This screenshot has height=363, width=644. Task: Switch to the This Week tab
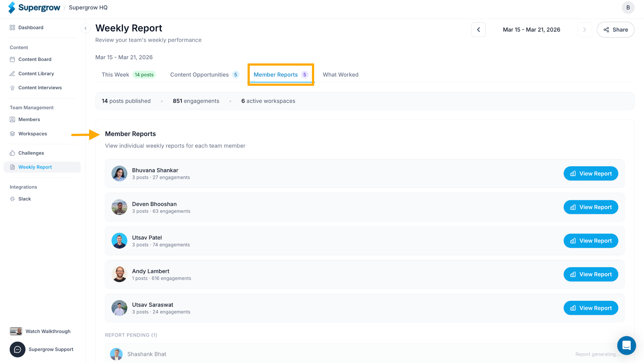click(x=128, y=75)
